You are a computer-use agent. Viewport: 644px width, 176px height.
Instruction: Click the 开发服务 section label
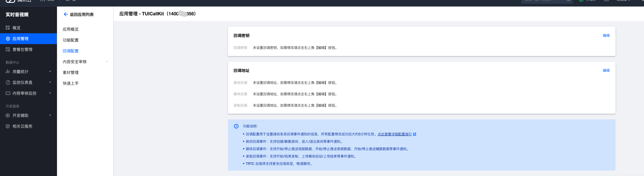(x=13, y=106)
